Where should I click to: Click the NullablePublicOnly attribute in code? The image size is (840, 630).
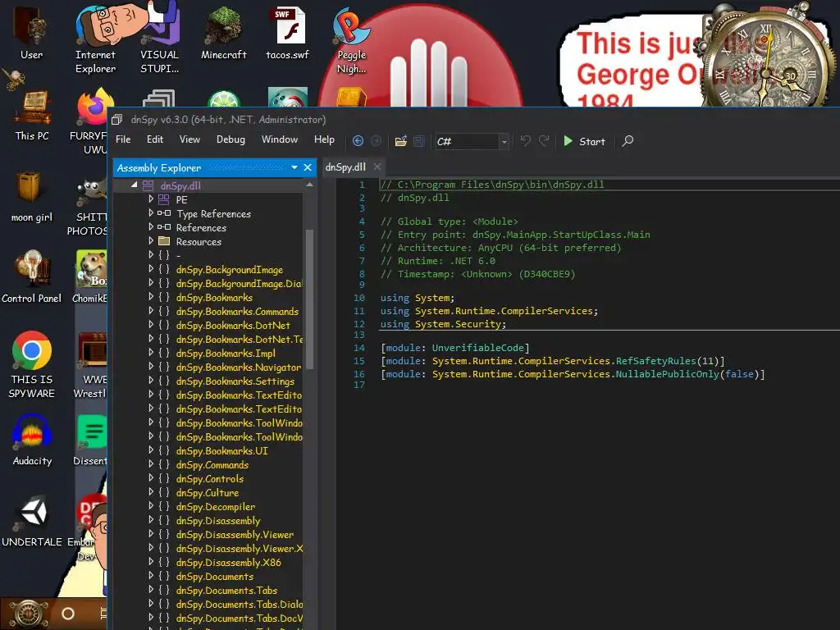click(x=667, y=374)
